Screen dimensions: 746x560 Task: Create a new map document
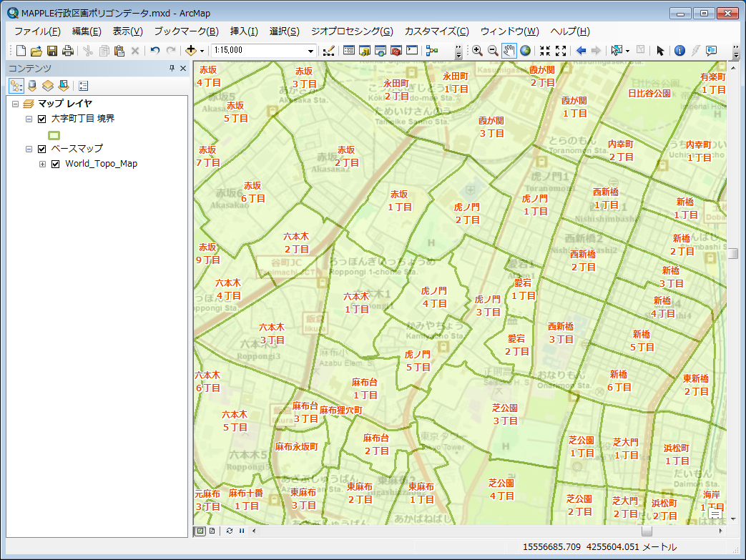tap(21, 51)
